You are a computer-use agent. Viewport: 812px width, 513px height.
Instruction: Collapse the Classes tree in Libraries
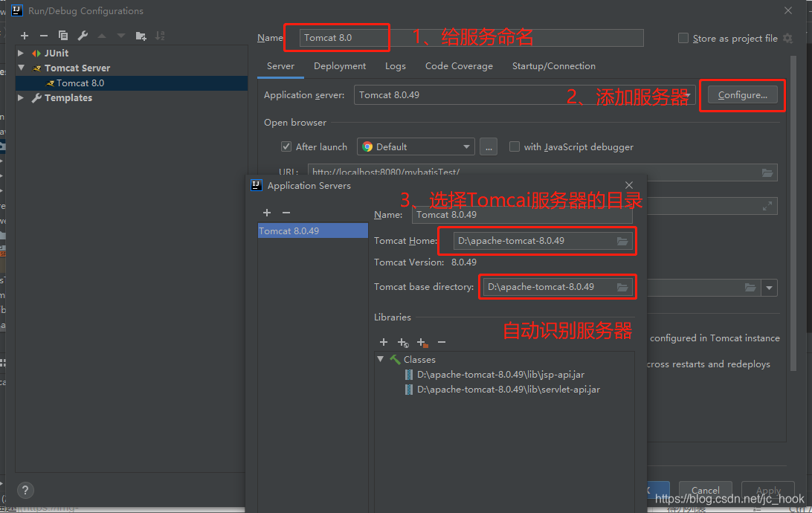[381, 359]
